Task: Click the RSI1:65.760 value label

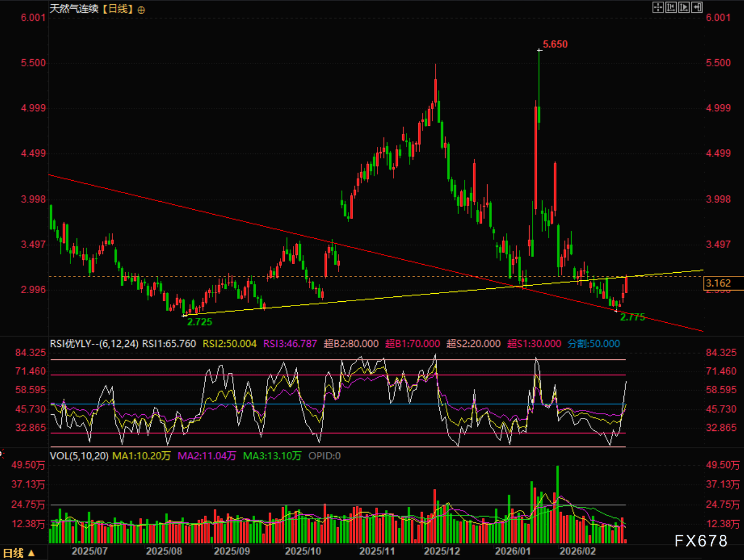Action: (x=169, y=344)
